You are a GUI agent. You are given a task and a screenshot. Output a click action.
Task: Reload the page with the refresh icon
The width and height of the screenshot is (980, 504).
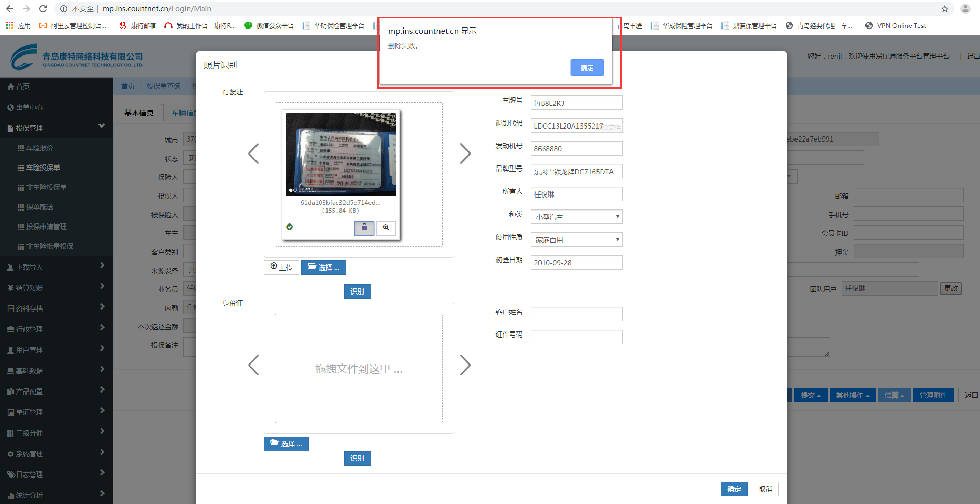pyautogui.click(x=43, y=9)
